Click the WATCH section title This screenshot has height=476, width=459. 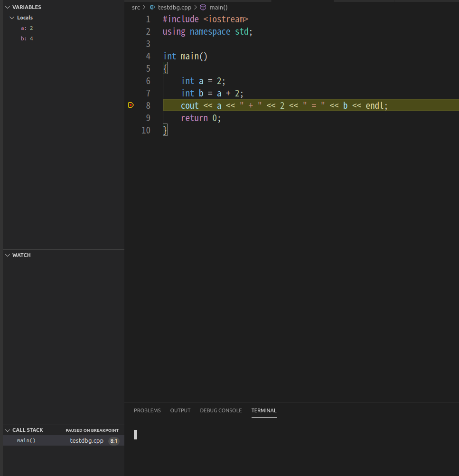tap(21, 255)
